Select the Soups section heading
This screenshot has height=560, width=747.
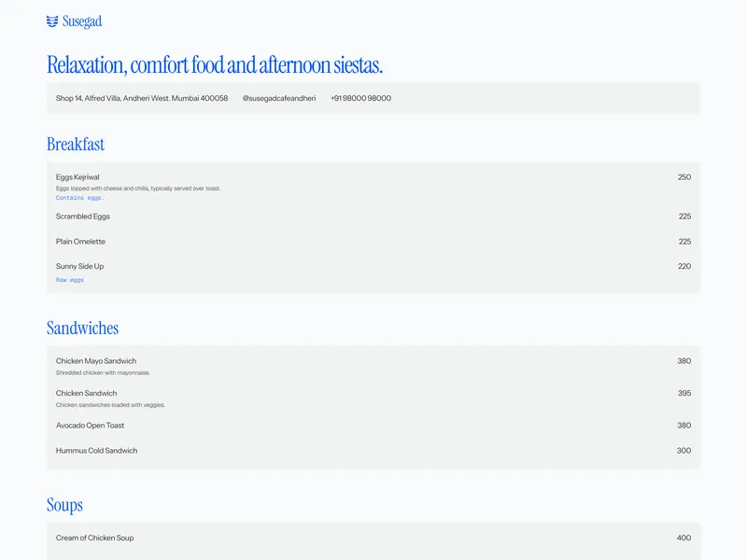click(64, 505)
